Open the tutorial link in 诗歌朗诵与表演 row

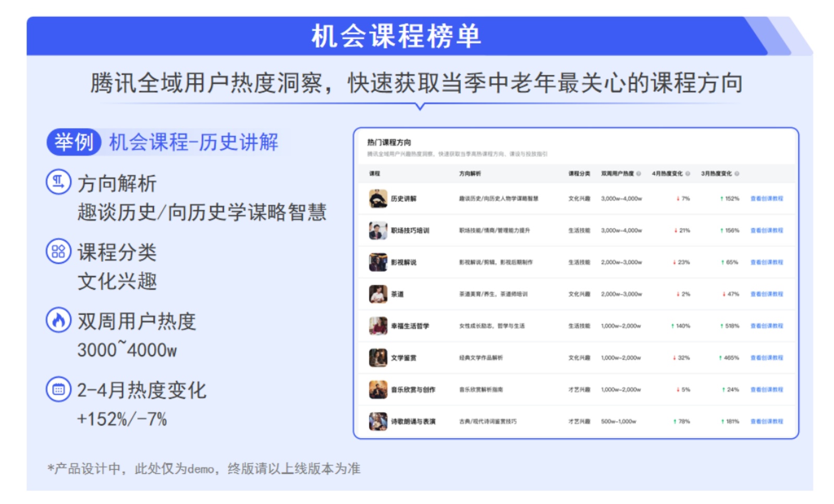coord(767,421)
